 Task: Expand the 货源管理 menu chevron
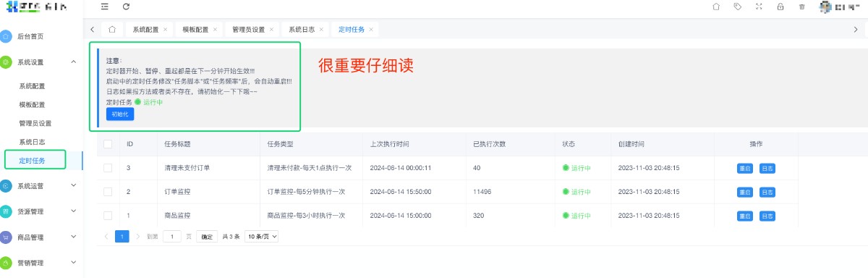click(x=74, y=211)
